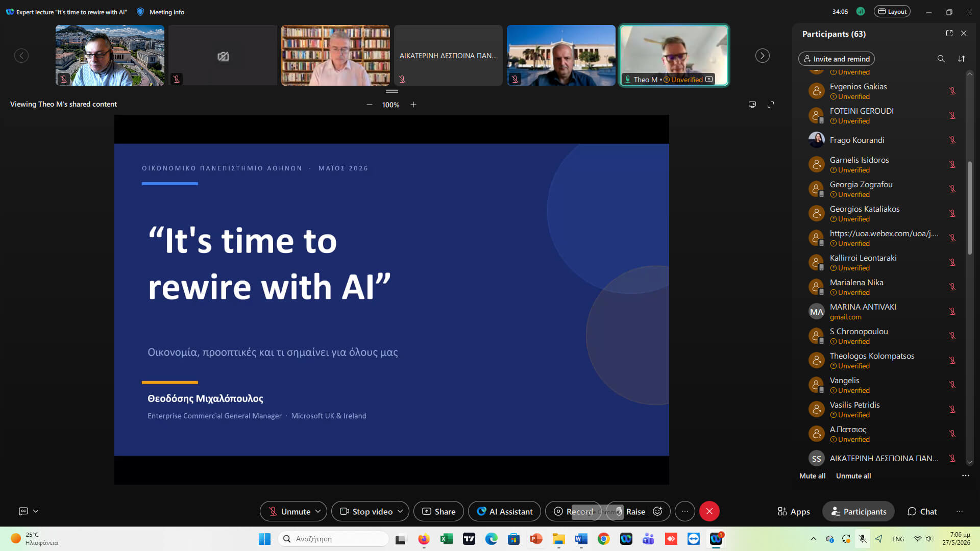Click the video strip resize handle
Image resolution: width=980 pixels, height=551 pixels.
391,91
